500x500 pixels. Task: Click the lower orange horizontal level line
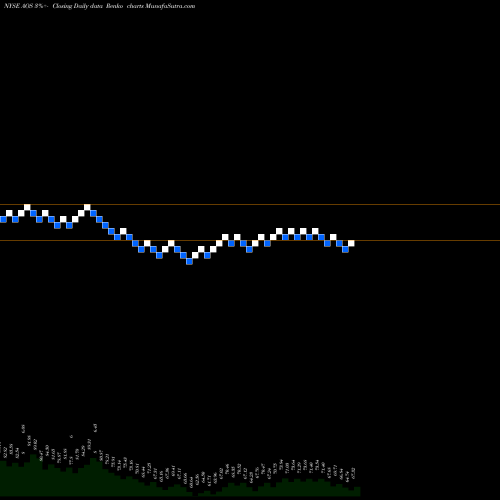coord(250,240)
